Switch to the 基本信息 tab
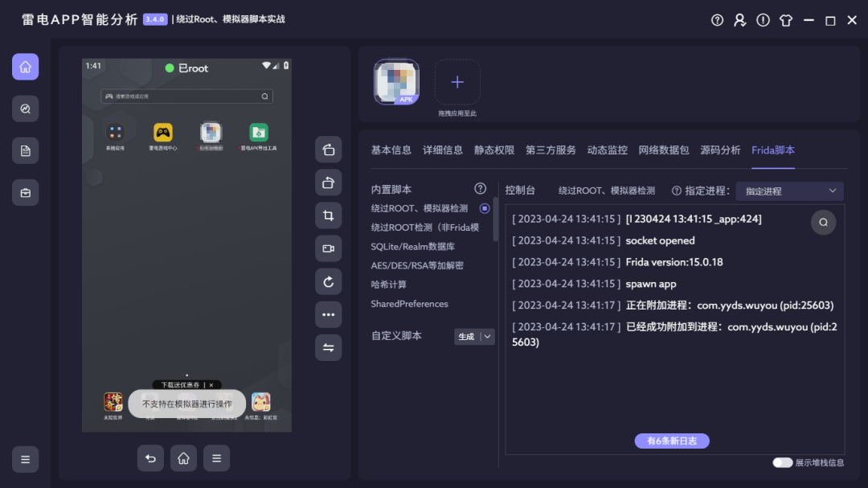This screenshot has width=868, height=488. click(391, 150)
